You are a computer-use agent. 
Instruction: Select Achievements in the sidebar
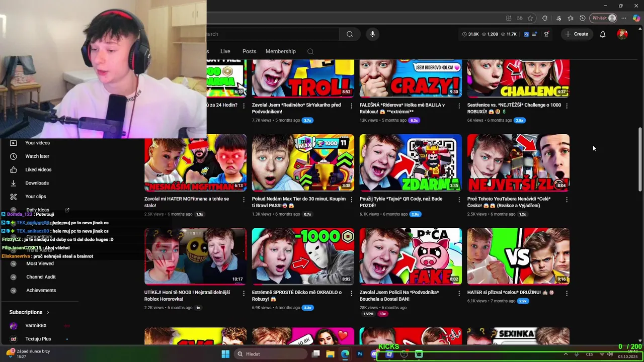coord(41,290)
